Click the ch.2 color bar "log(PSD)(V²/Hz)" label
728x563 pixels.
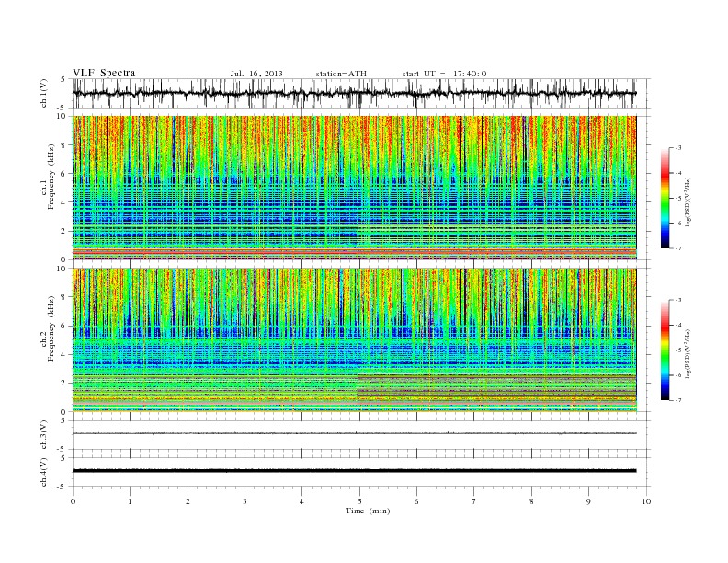click(688, 353)
